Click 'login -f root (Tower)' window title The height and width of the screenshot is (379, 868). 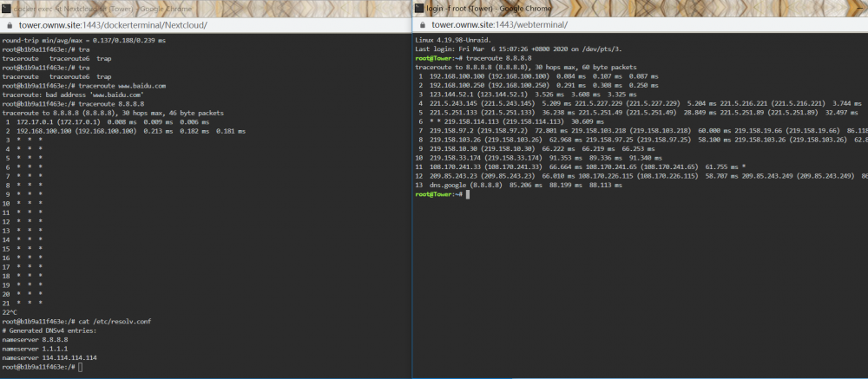[x=488, y=9]
